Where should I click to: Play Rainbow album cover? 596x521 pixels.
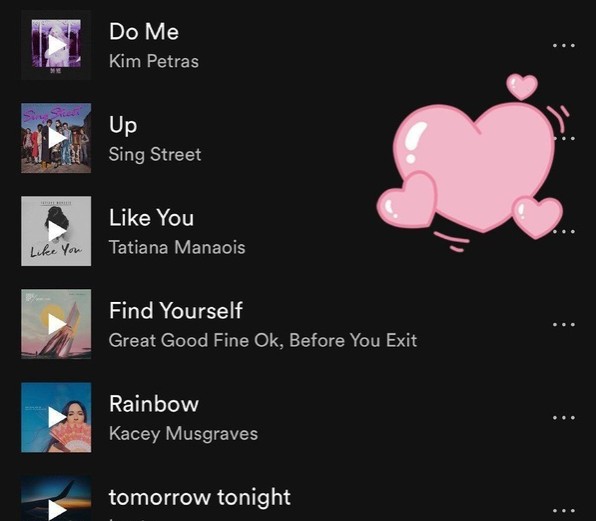pos(56,417)
